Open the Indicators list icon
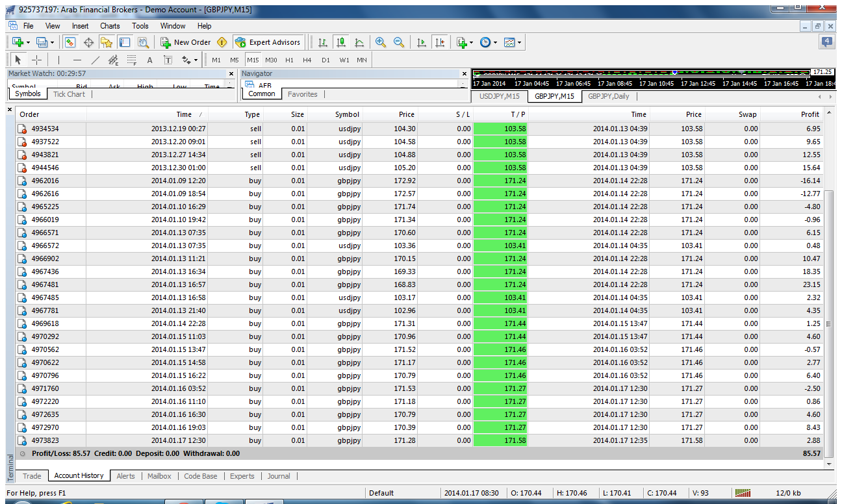The height and width of the screenshot is (504, 842). (462, 42)
